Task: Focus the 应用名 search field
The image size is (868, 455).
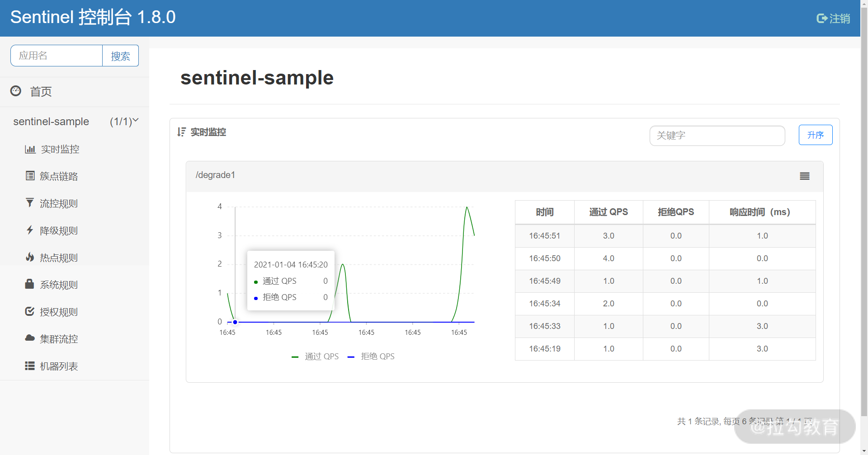Action: (57, 56)
